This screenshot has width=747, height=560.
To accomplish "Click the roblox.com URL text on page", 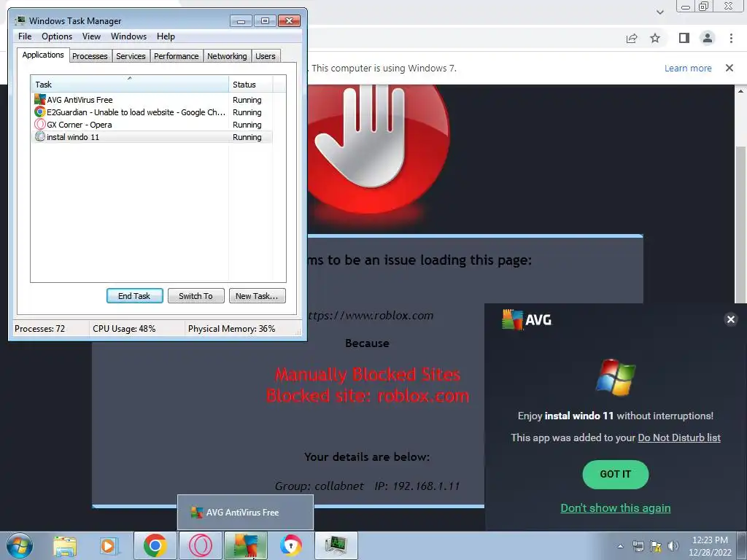I will tap(371, 315).
